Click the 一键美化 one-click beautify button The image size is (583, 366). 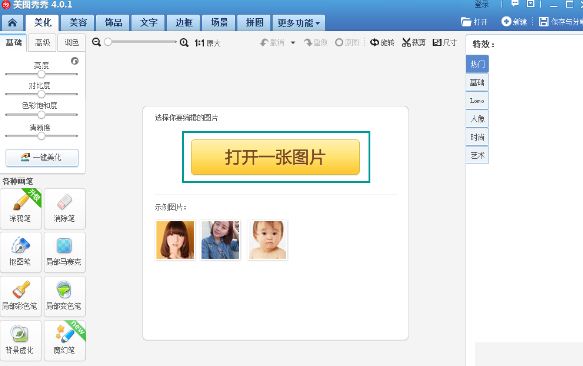(42, 158)
